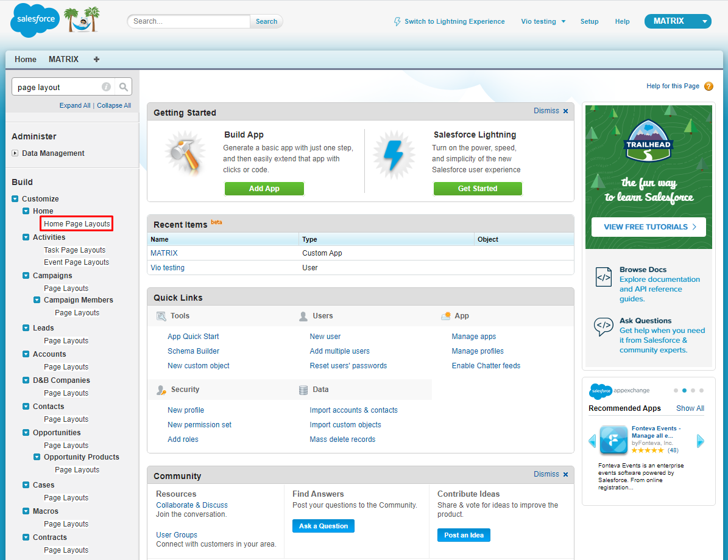This screenshot has height=560, width=728.
Task: Select the second carousel dot in AppExchange
Action: [684, 391]
